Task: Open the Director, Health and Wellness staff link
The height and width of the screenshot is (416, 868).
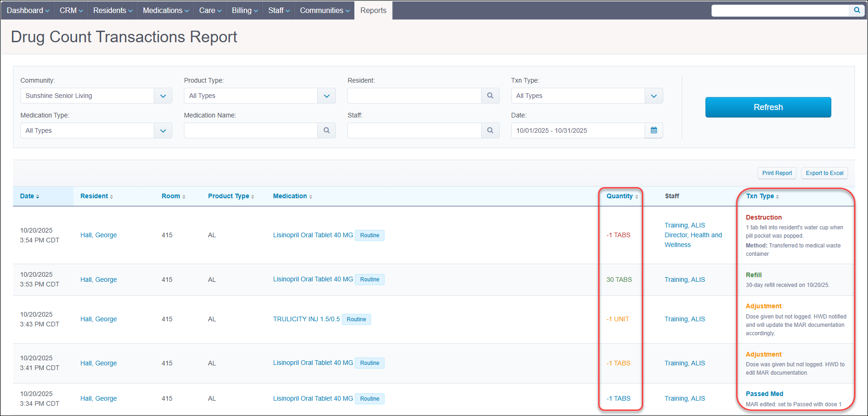Action: [693, 240]
